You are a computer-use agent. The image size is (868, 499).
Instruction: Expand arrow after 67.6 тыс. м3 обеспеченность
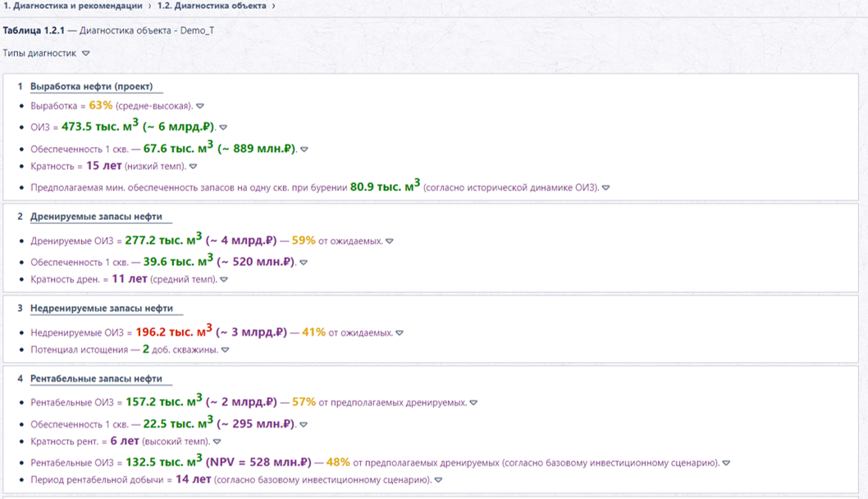pyautogui.click(x=304, y=149)
